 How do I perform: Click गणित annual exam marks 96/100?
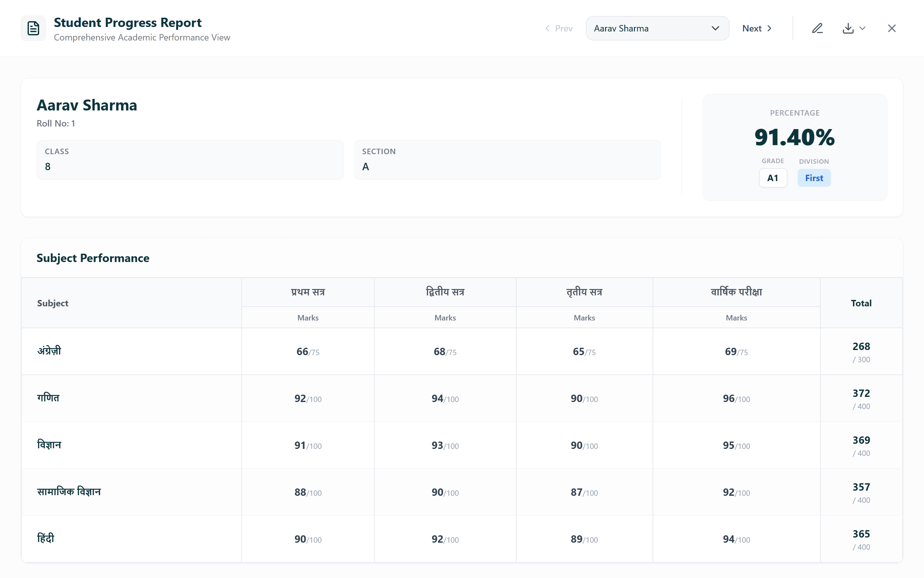[736, 399]
